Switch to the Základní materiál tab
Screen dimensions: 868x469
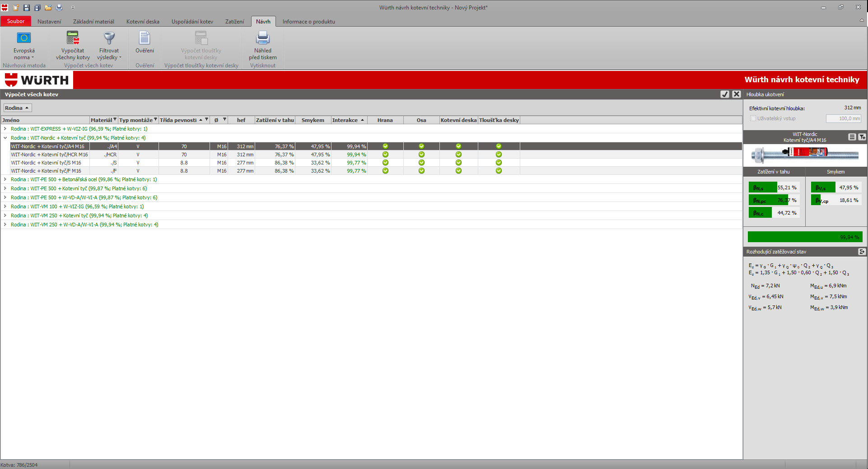point(93,22)
